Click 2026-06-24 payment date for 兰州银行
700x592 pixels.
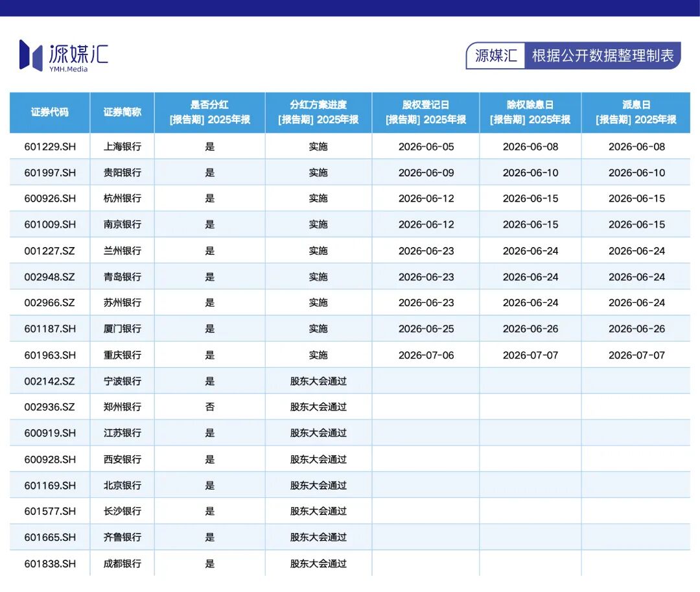636,251
